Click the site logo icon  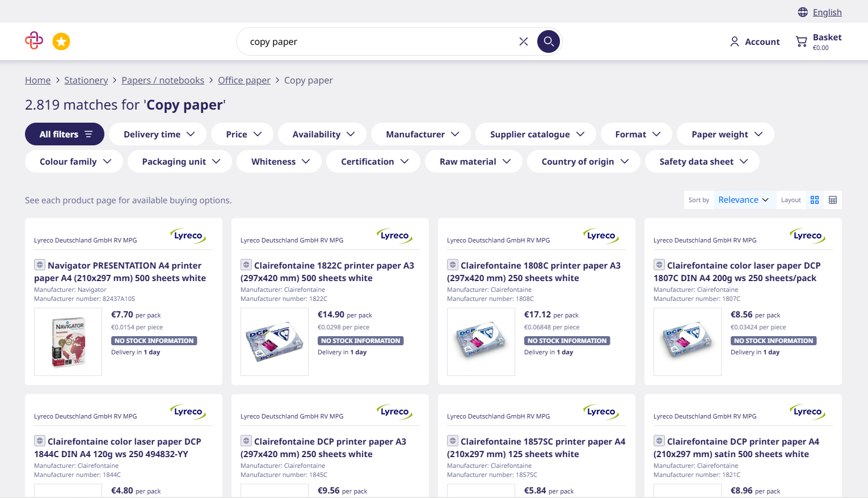coord(34,41)
